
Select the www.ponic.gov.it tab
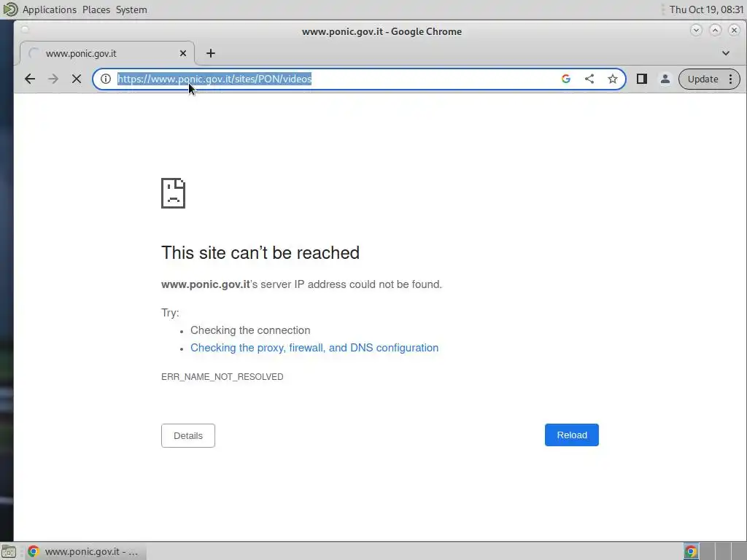tap(107, 53)
